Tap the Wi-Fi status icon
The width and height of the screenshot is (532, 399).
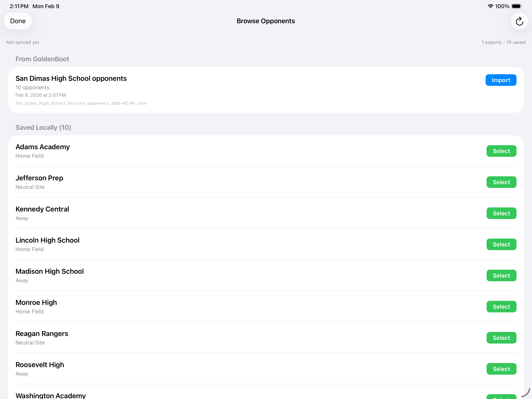pos(490,6)
